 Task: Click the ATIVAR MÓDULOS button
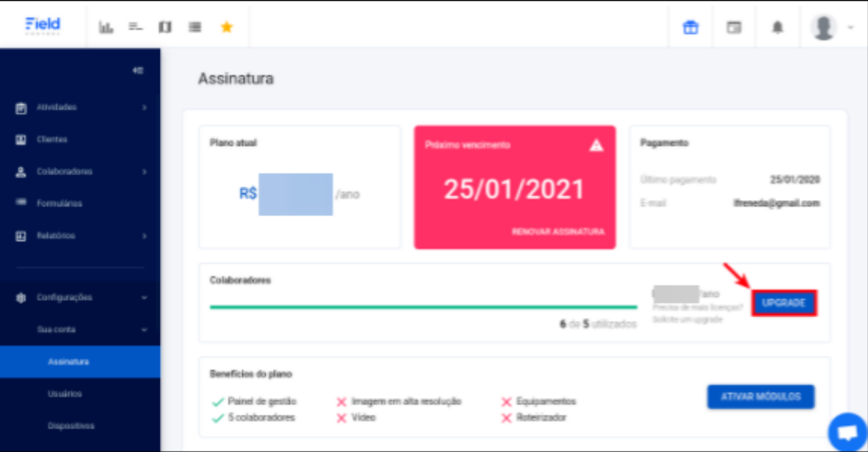coord(761,396)
